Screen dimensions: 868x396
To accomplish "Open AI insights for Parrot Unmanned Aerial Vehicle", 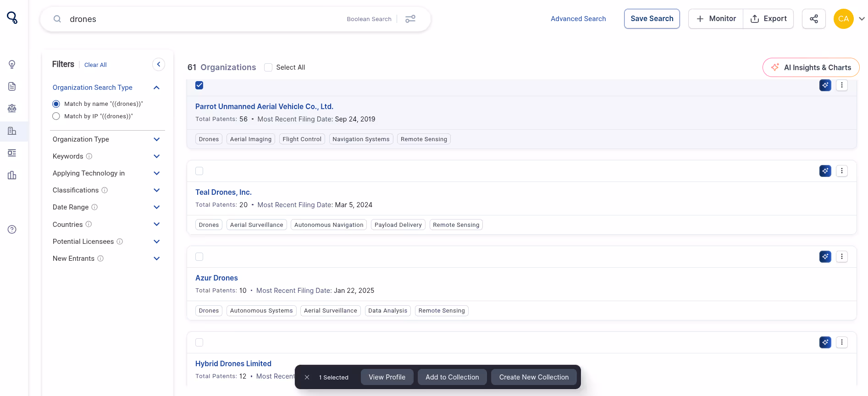I will [x=825, y=85].
